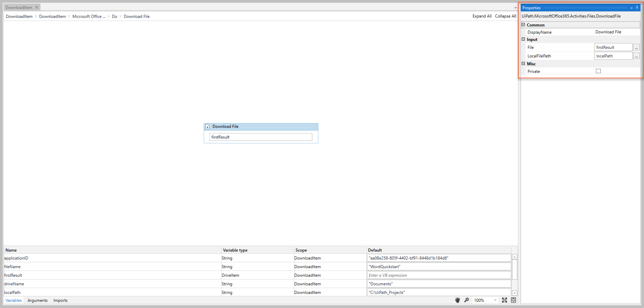Click the Default column header
The width and height of the screenshot is (644, 308).
[x=439, y=250]
